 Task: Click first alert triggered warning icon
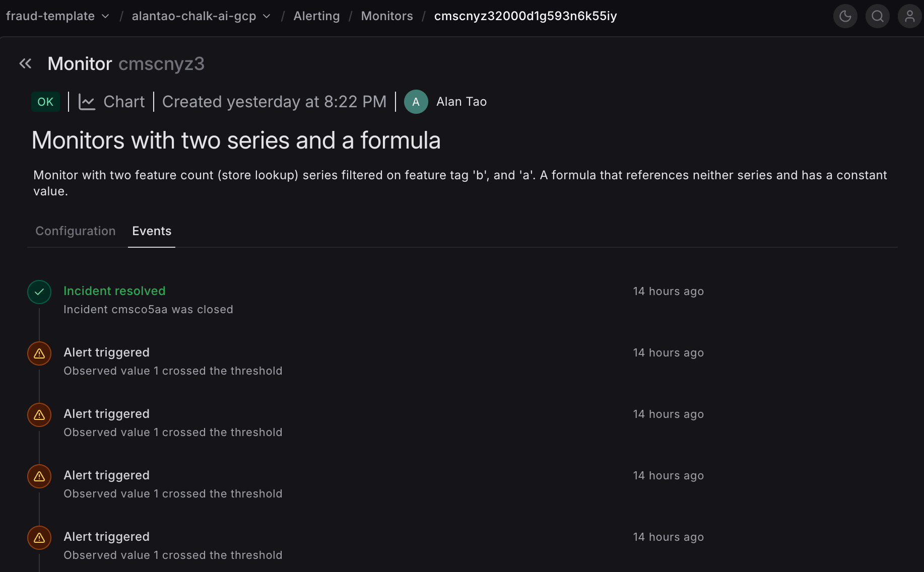pyautogui.click(x=39, y=353)
